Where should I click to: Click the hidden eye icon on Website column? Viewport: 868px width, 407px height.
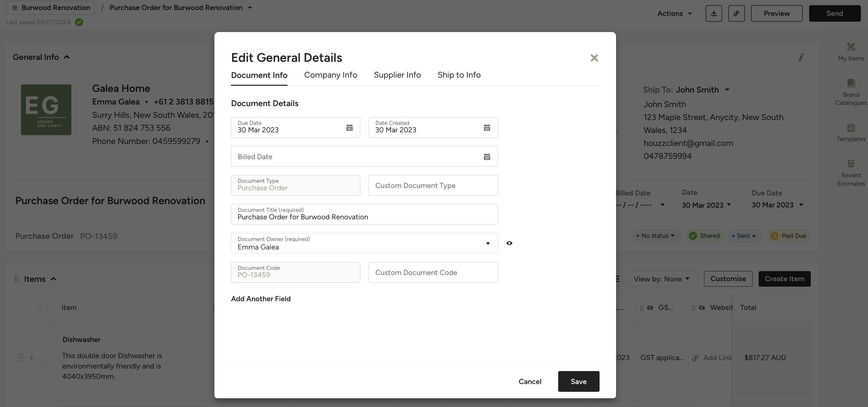pyautogui.click(x=702, y=308)
